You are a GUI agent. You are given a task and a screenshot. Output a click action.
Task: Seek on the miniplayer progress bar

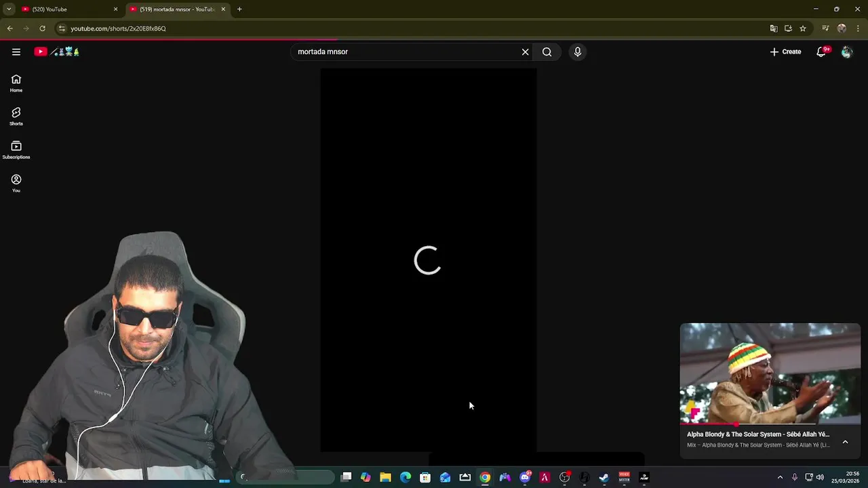click(x=770, y=424)
